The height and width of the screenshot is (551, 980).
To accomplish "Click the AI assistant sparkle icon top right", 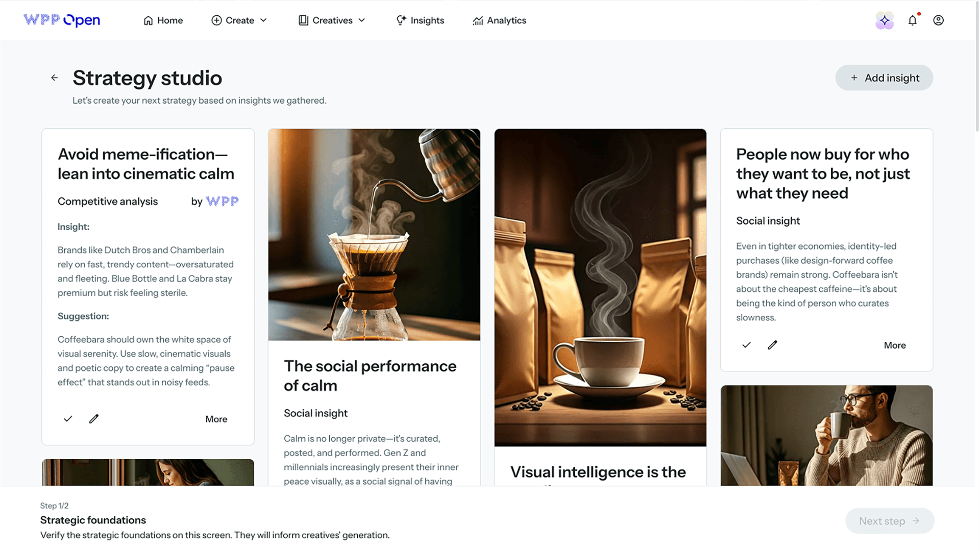I will (x=885, y=20).
